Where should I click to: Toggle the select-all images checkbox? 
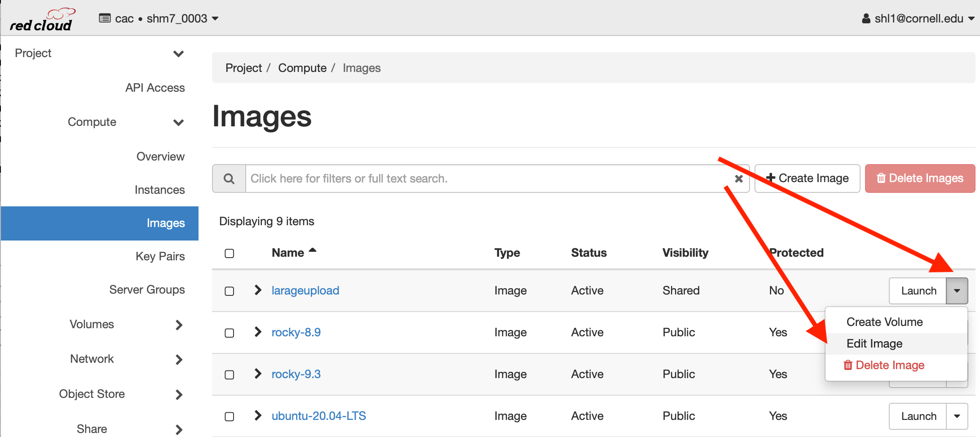tap(230, 253)
